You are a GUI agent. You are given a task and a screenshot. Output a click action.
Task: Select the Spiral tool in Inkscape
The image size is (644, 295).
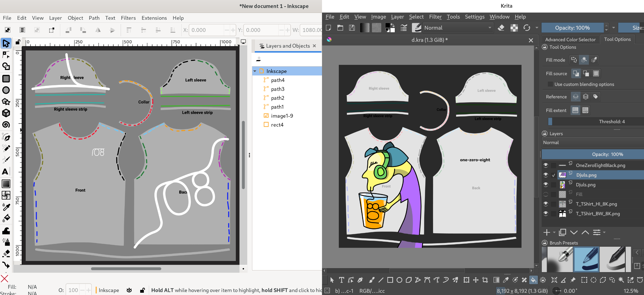point(6,125)
